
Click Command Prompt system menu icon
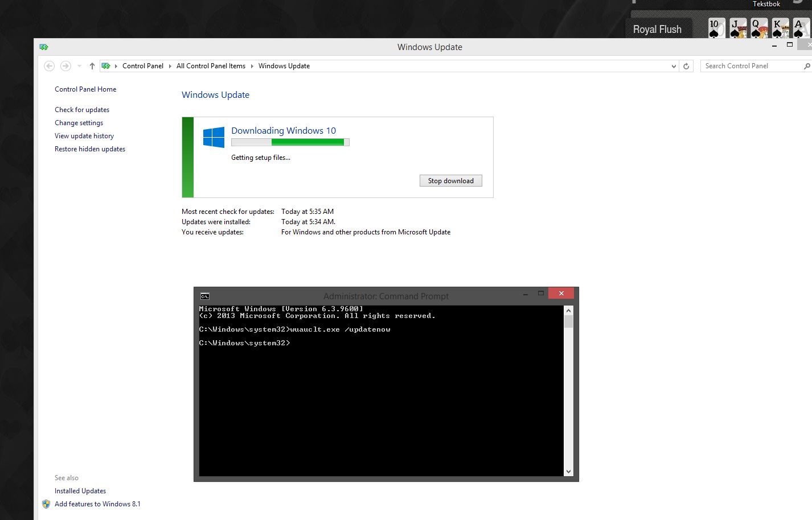pyautogui.click(x=205, y=296)
